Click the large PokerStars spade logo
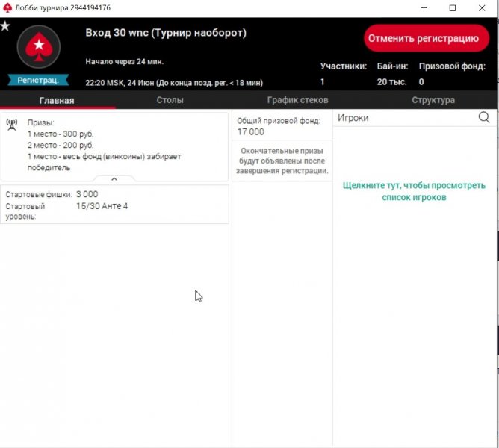Viewport: 499px width, 448px height. pyautogui.click(x=37, y=48)
